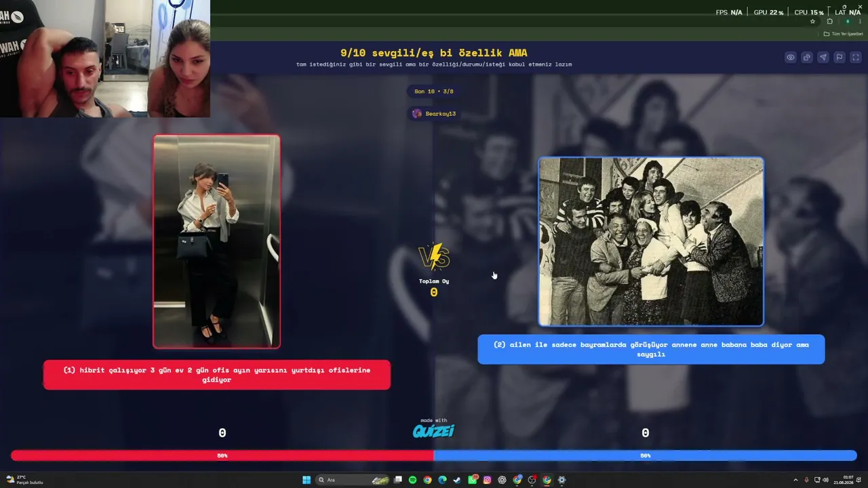This screenshot has width=868, height=488.
Task: Open the weather widget showing 27°C
Action: click(24, 480)
